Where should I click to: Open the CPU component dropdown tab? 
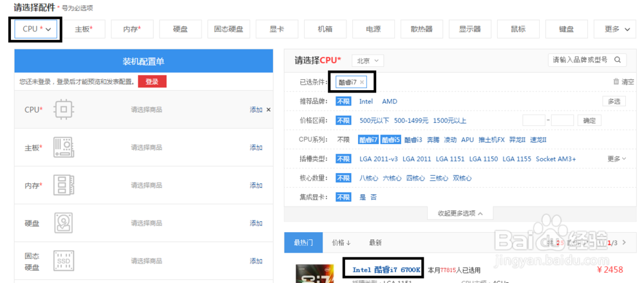[35, 29]
